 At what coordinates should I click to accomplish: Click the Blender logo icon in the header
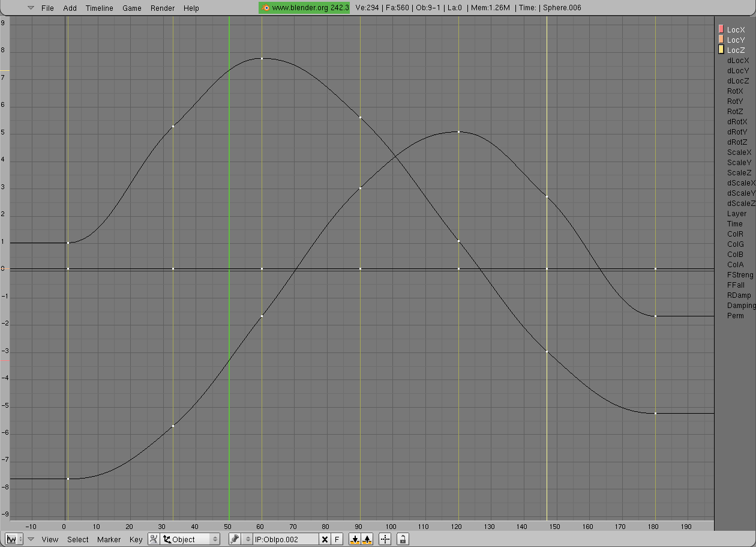(x=266, y=8)
